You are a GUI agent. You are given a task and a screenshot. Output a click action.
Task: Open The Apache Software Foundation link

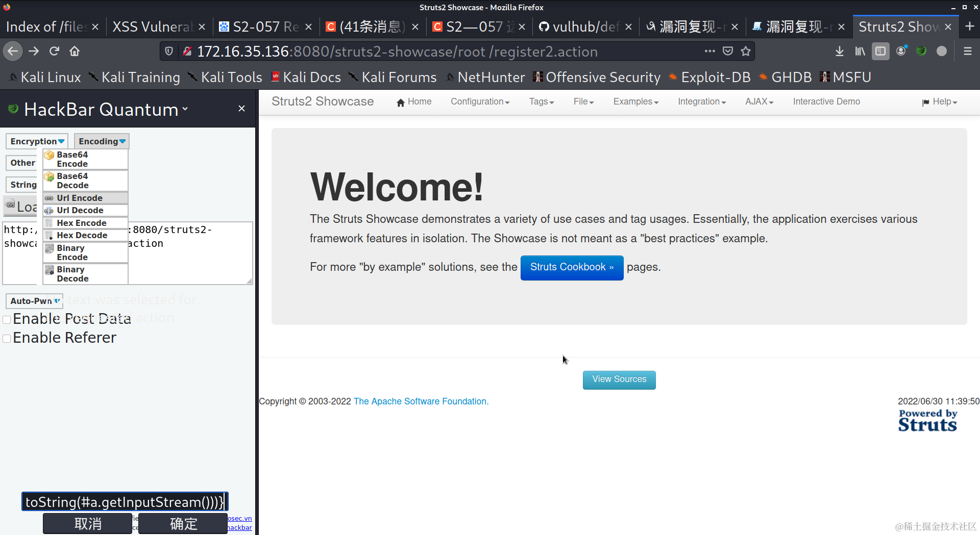pos(421,401)
